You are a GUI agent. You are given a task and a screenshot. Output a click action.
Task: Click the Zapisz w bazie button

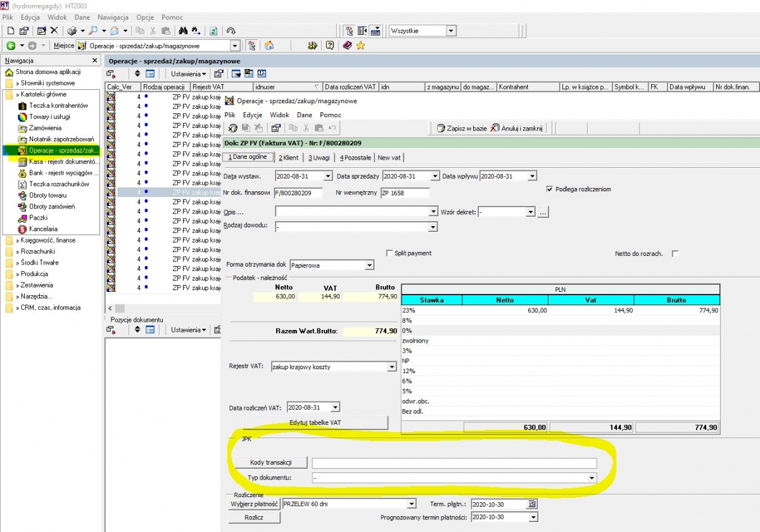462,128
